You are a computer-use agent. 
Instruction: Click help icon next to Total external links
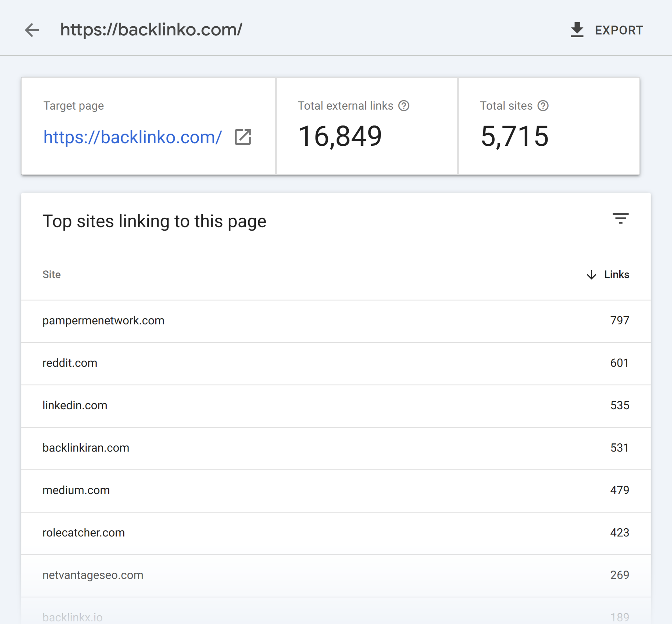403,106
